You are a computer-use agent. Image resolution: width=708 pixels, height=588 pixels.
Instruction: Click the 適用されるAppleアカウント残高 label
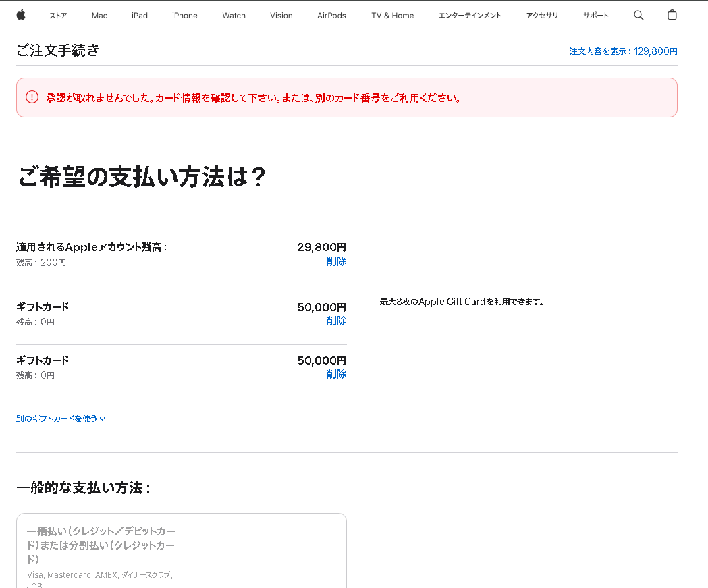click(92, 247)
